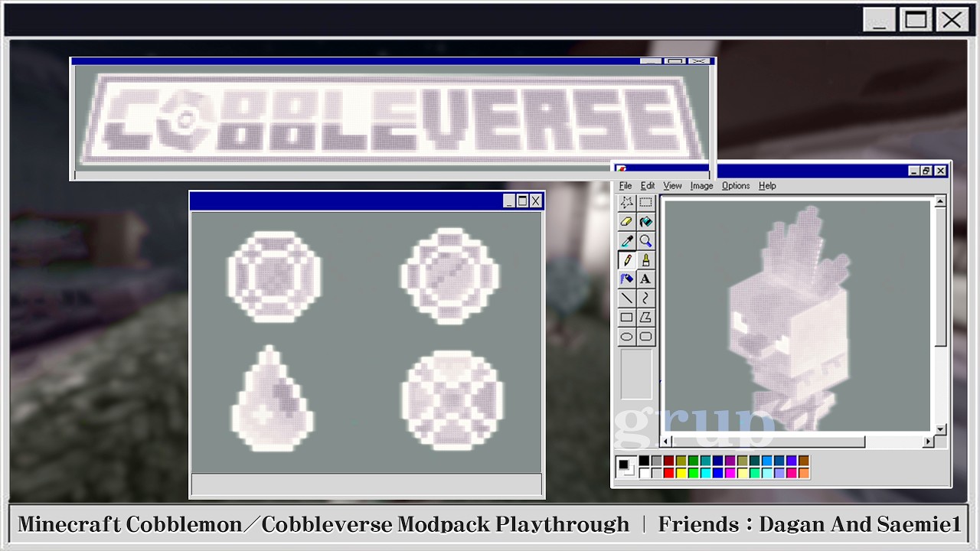Open the Options menu in Paint
980x551 pixels.
coord(736,186)
